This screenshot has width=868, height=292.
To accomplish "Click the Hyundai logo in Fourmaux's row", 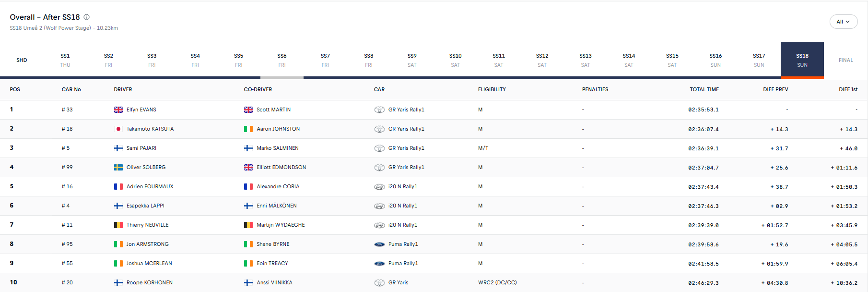I will tap(379, 187).
